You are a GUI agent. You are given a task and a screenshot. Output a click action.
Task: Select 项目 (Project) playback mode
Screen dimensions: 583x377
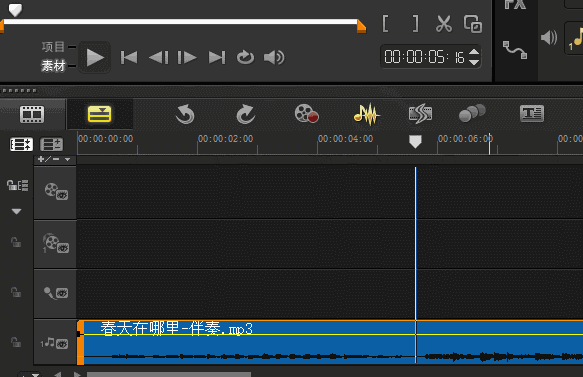(53, 47)
